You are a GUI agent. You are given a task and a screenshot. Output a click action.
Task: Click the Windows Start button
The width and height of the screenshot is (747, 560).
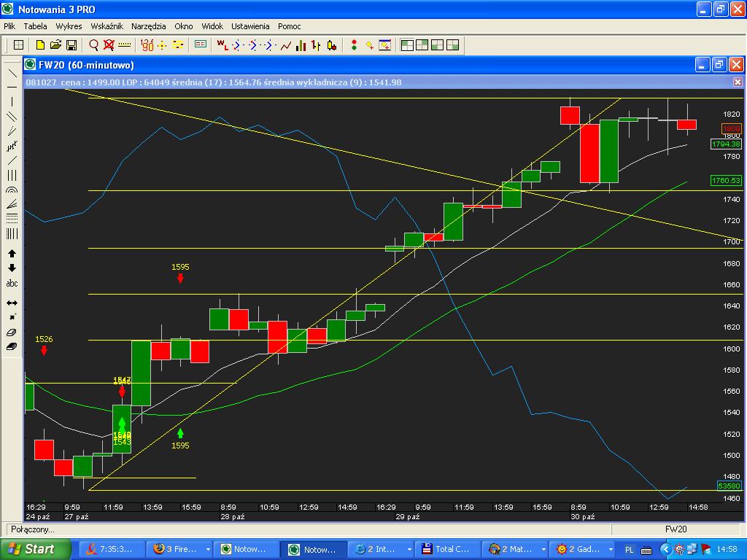(35, 549)
